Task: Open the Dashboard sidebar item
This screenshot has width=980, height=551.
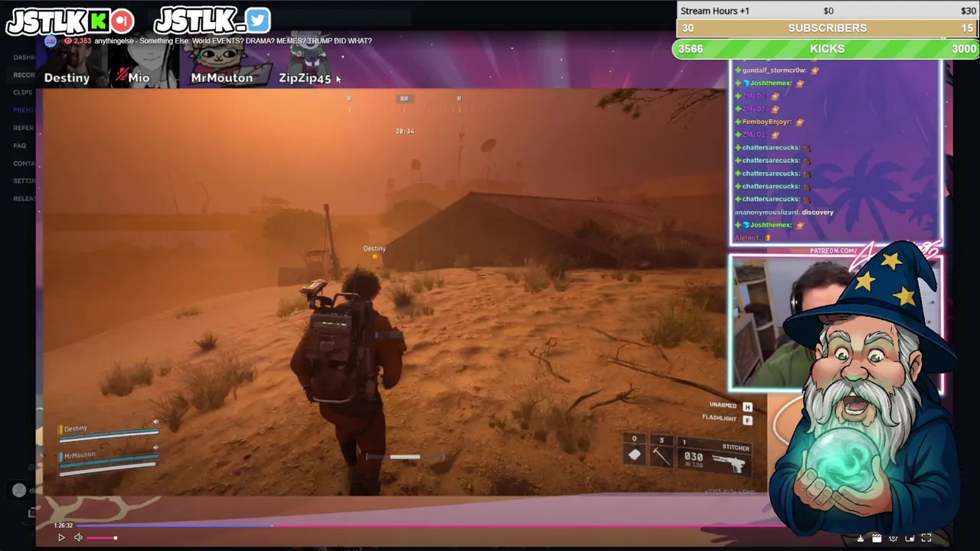Action: [x=24, y=57]
